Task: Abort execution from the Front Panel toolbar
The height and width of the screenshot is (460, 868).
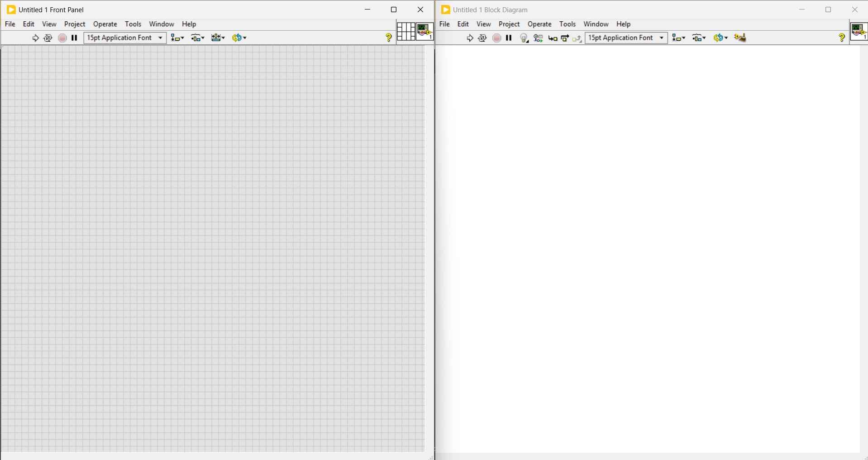Action: [62, 38]
